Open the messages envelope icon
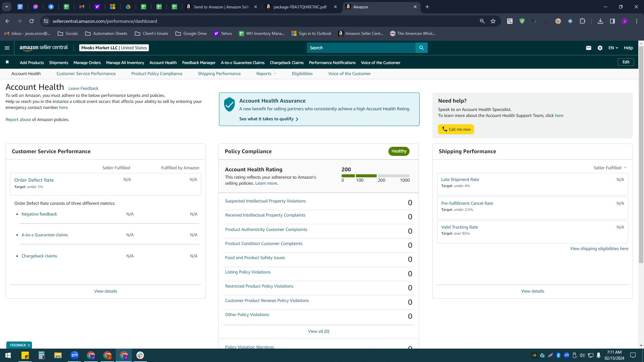Image resolution: width=644 pixels, height=362 pixels. pyautogui.click(x=588, y=48)
